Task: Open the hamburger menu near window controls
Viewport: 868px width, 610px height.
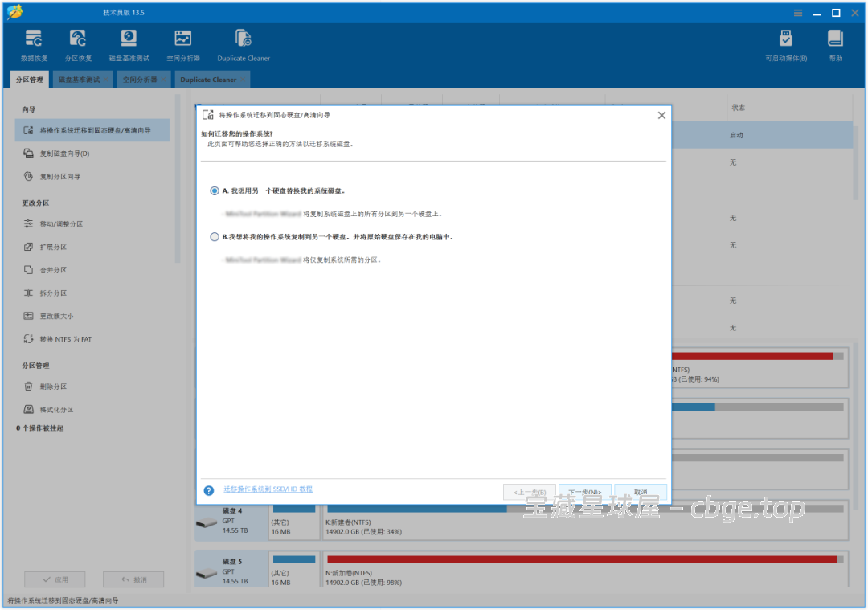Action: 798,12
